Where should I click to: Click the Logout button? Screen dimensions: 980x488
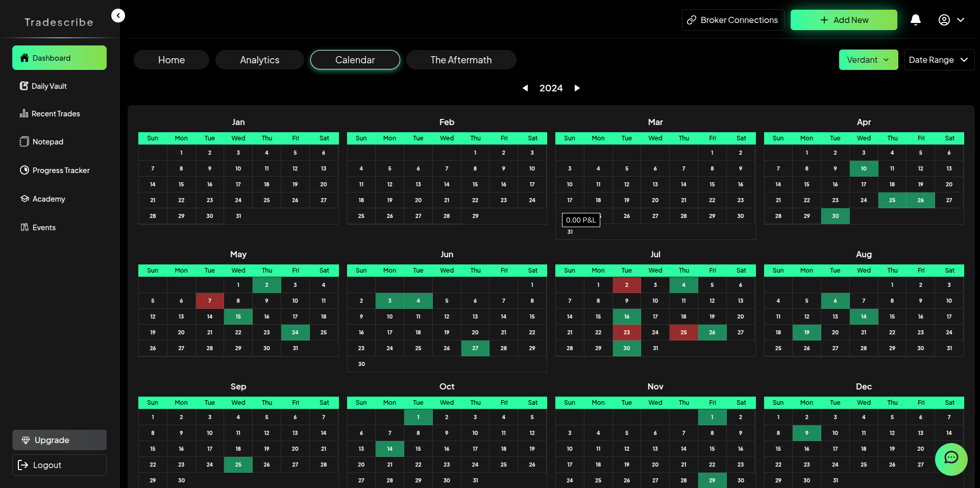[x=59, y=465]
